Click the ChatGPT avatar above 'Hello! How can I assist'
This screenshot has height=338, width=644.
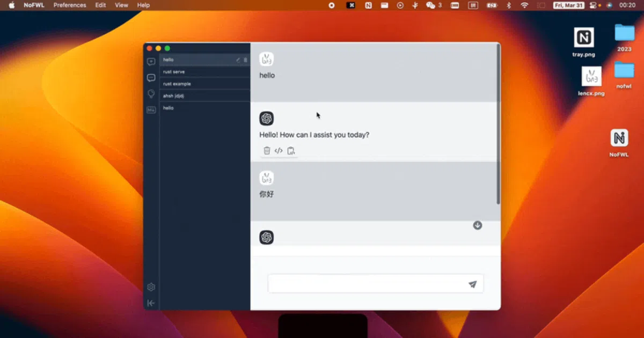click(x=267, y=119)
